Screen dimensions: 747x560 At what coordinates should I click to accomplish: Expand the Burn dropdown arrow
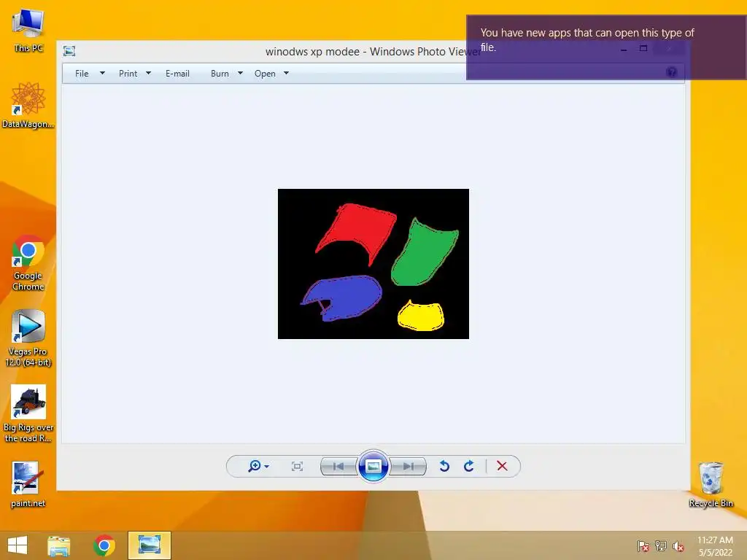tap(240, 74)
